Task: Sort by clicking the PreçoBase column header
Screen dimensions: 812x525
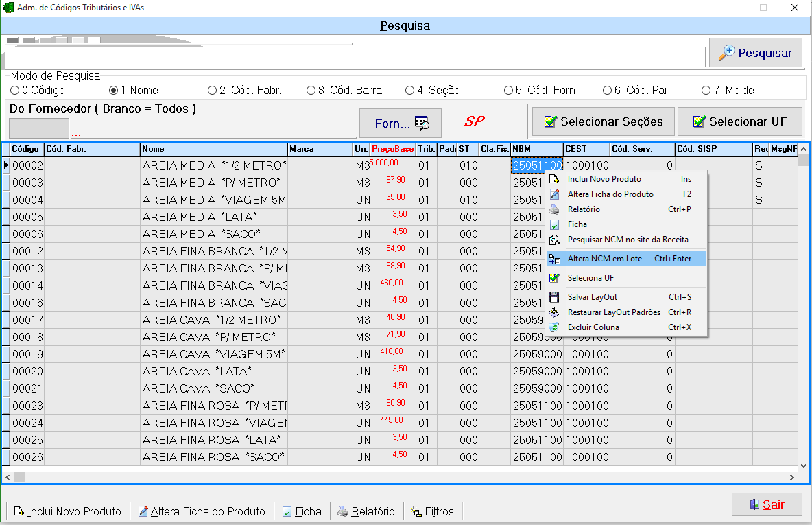Action: (392, 149)
